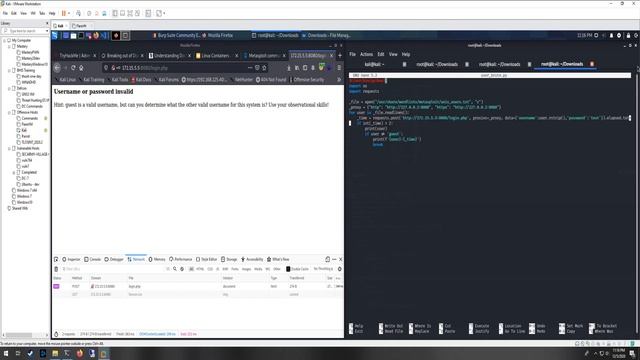Open No Throttling dropdown
This screenshot has width=640, height=360.
[x=323, y=269]
